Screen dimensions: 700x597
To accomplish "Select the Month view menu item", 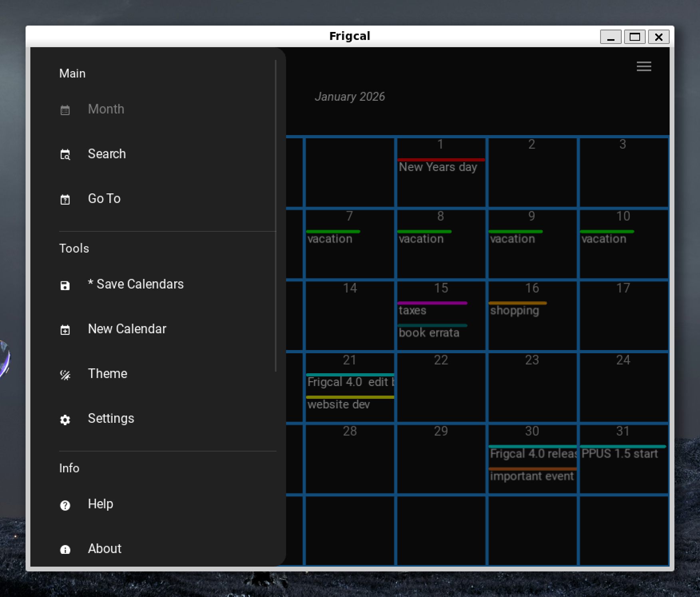I will click(x=106, y=109).
